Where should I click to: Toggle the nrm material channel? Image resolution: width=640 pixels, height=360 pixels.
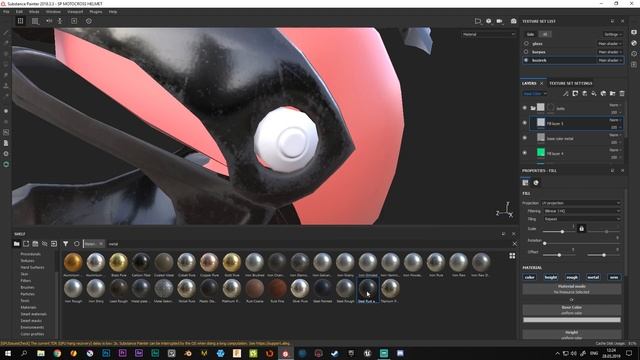click(x=614, y=277)
